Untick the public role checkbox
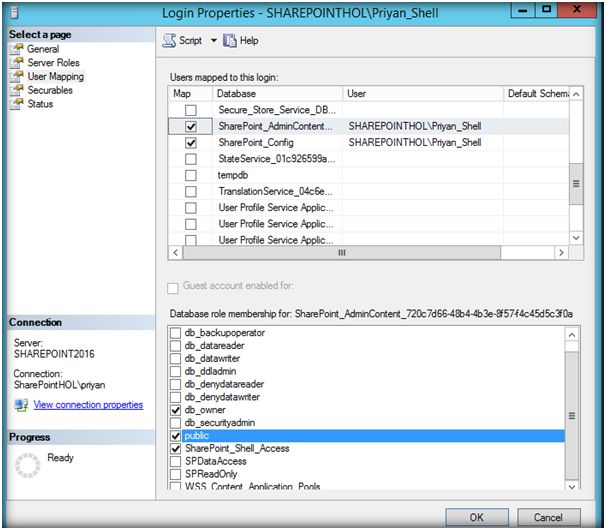 [175, 436]
